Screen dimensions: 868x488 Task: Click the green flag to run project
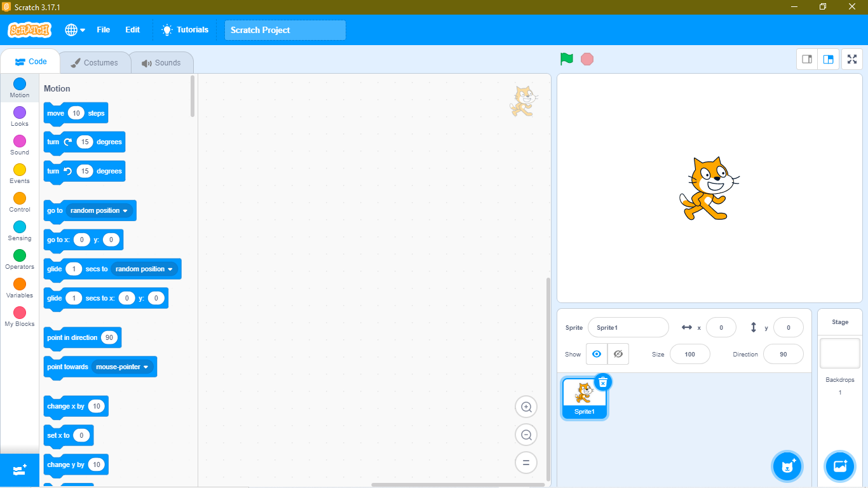click(x=566, y=59)
